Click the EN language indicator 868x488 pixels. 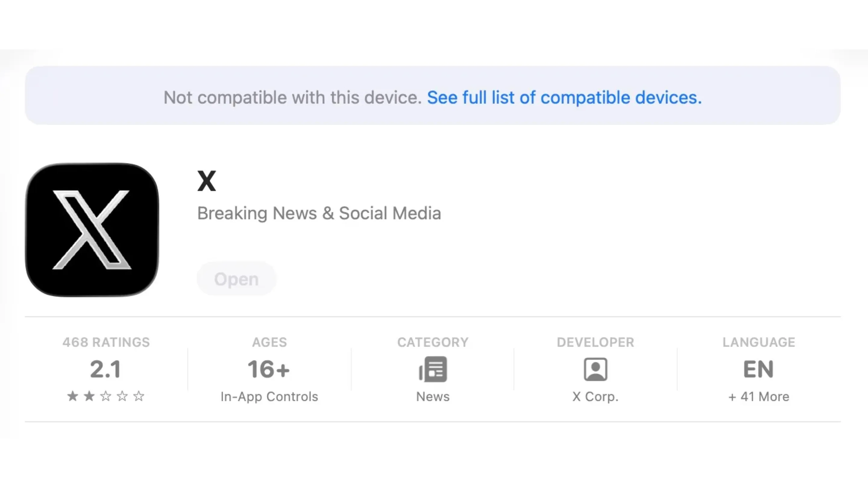(x=759, y=369)
